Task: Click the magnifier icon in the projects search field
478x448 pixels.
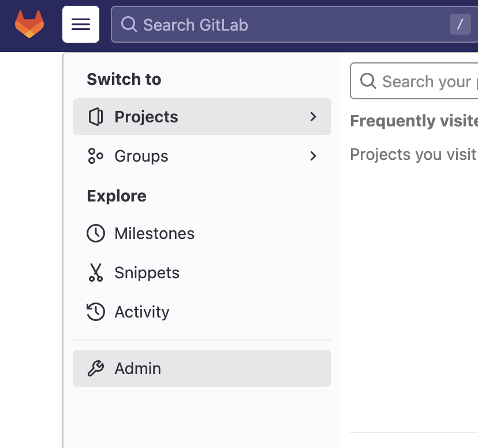Action: click(x=368, y=81)
